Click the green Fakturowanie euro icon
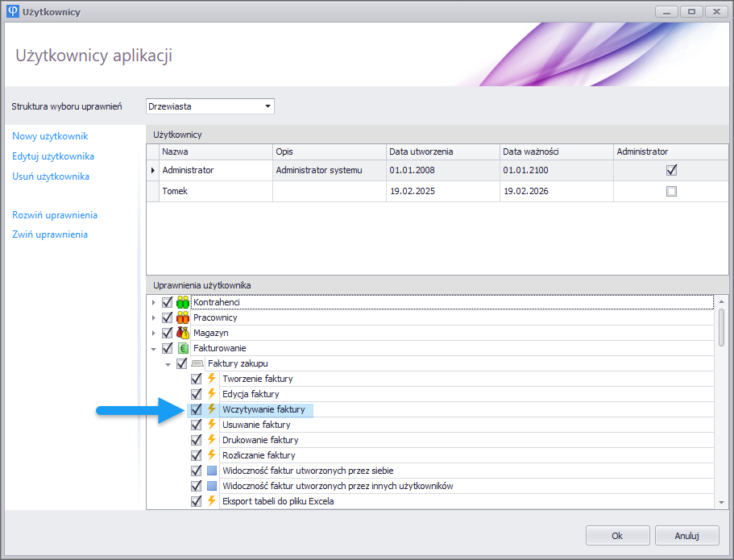Viewport: 734px width, 560px height. coord(183,348)
